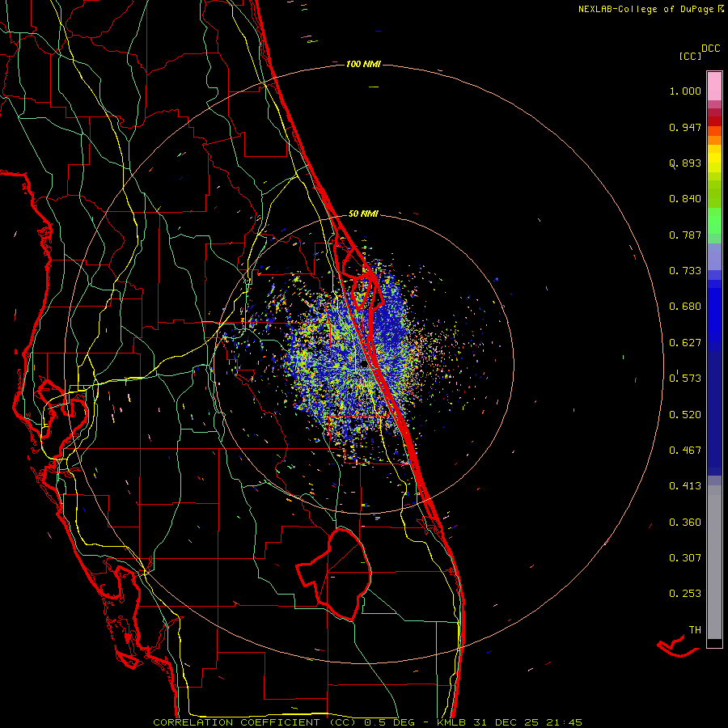Image resolution: width=728 pixels, height=728 pixels.
Task: Select the 0.947 scale value
Action: 685,127
